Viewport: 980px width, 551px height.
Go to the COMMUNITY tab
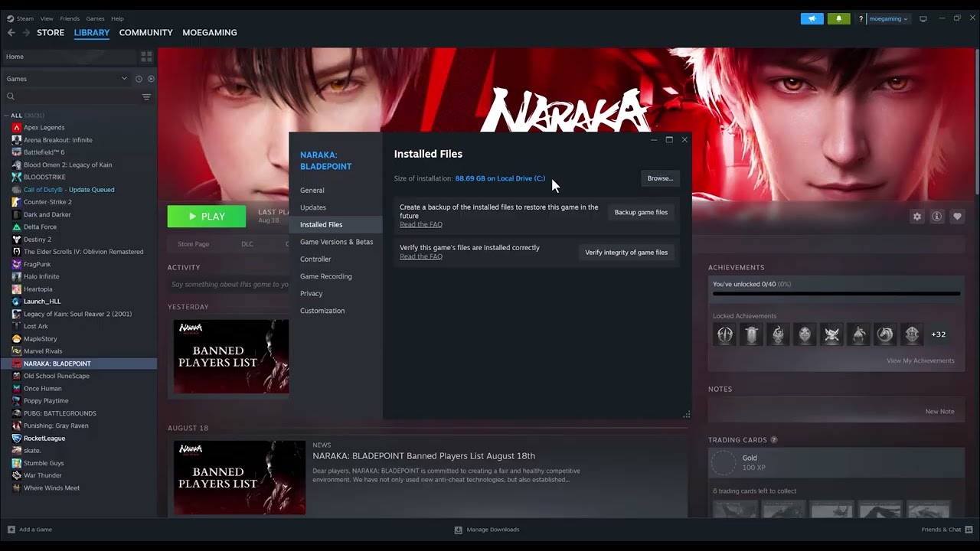pos(145,33)
